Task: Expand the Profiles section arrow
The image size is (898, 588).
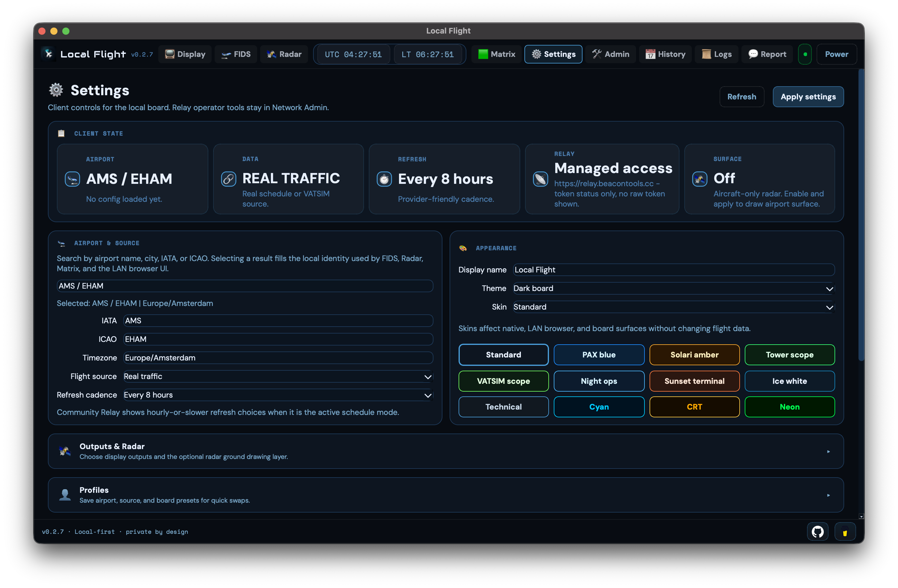Action: point(828,495)
